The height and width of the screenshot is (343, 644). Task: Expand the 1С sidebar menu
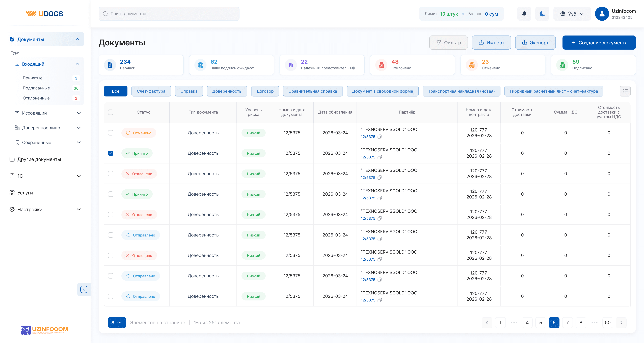tap(79, 176)
